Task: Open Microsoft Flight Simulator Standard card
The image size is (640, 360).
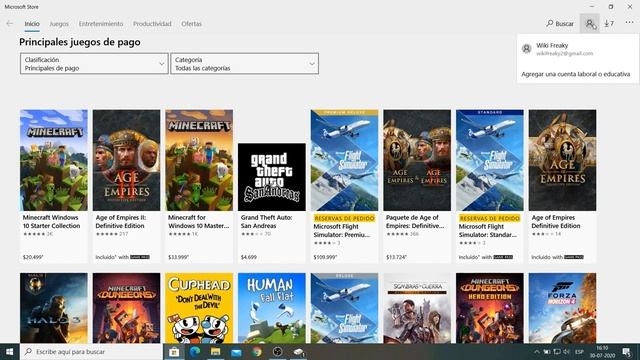Action: 489,186
